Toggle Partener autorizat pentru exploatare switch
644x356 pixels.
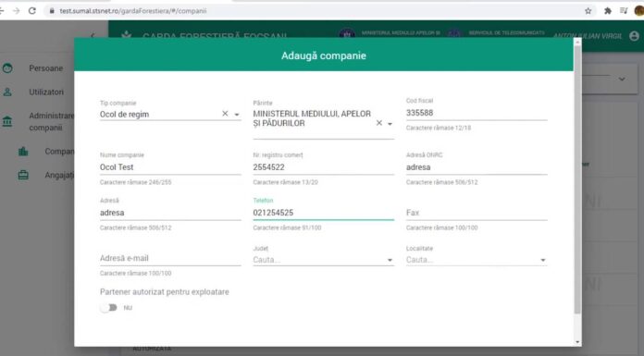(x=109, y=308)
